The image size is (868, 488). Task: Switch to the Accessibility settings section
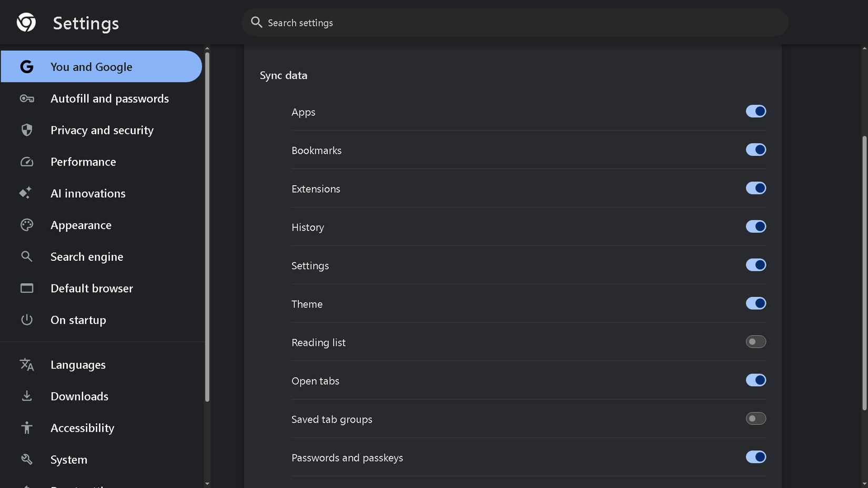pyautogui.click(x=83, y=428)
